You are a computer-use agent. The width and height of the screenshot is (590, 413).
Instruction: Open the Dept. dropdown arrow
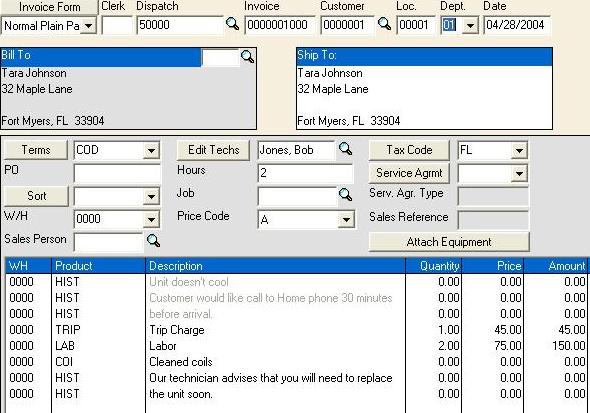point(470,26)
